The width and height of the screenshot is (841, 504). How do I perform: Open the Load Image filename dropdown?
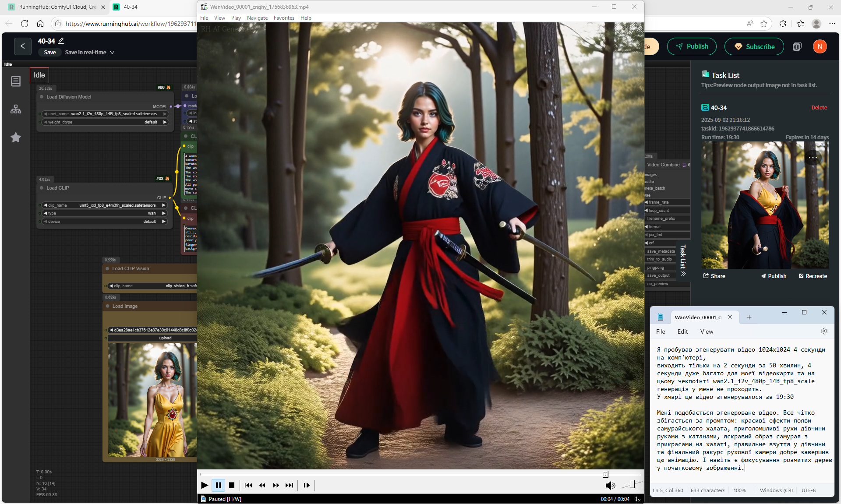152,330
